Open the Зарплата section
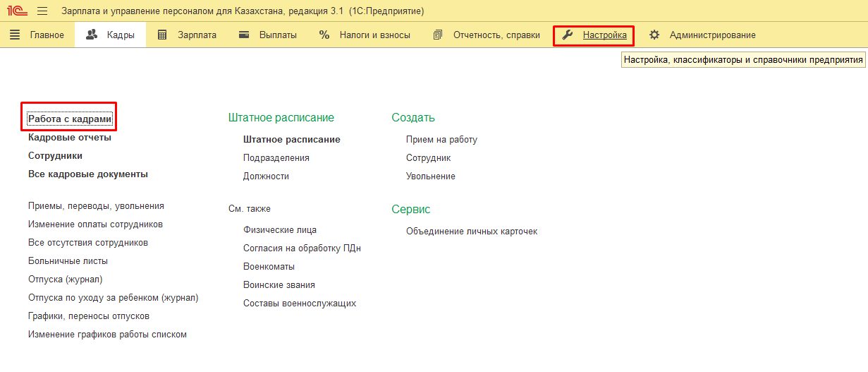Screen dimensions: 868x372 click(x=187, y=35)
